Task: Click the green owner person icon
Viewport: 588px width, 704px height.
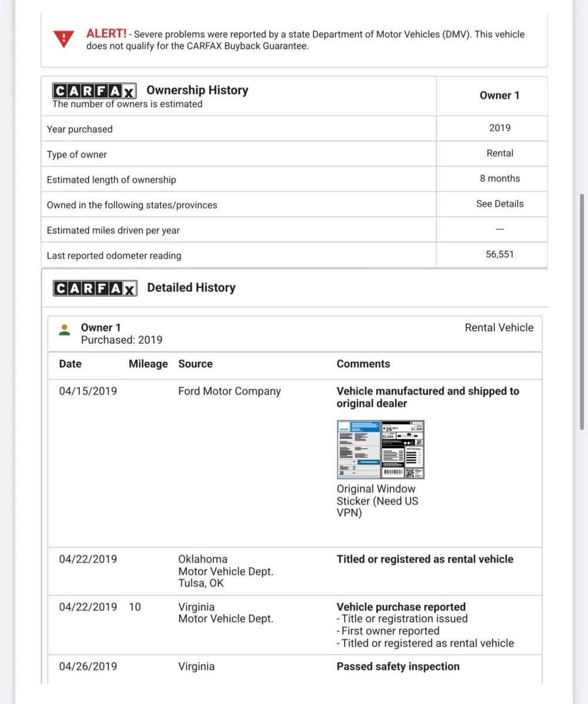Action: click(65, 331)
